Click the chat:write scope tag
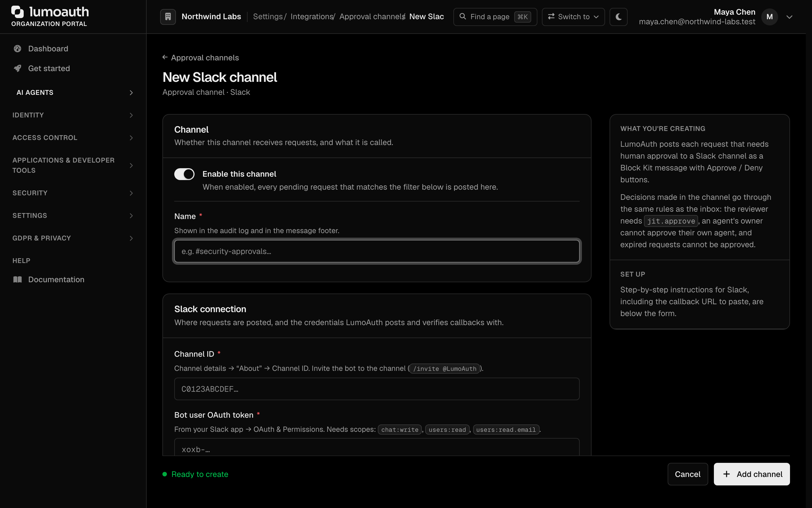The height and width of the screenshot is (508, 812). click(x=400, y=430)
